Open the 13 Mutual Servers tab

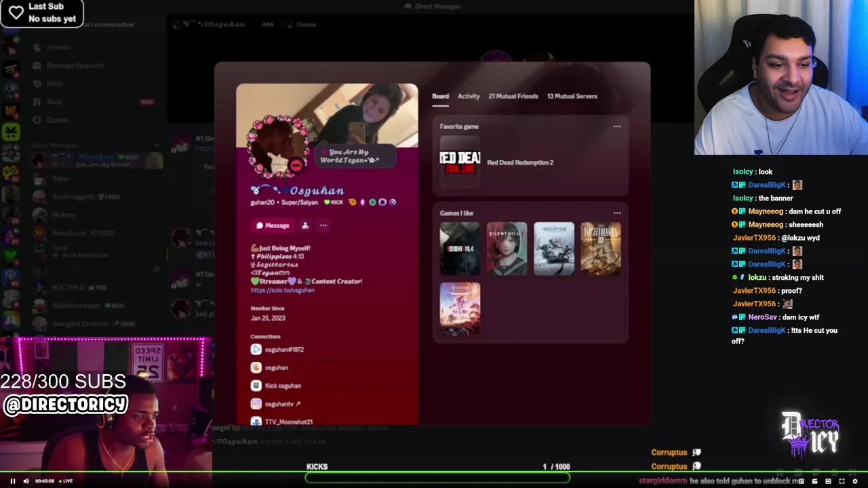tap(572, 96)
